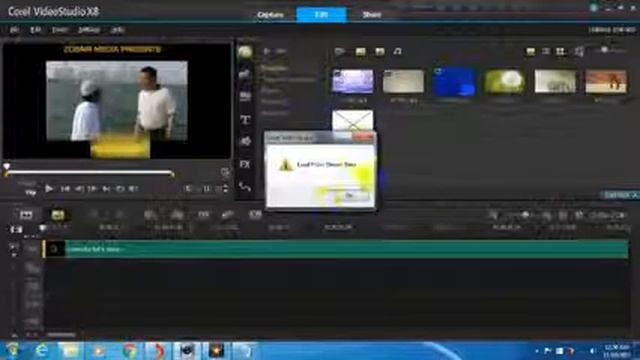Open the Motion Tracking tool
This screenshot has width=640, height=360.
tap(228, 215)
